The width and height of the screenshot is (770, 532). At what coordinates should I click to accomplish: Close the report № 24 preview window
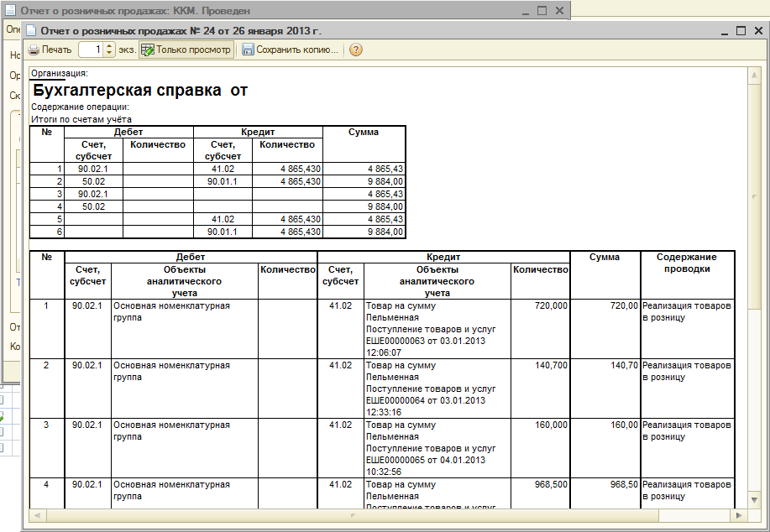pos(758,31)
